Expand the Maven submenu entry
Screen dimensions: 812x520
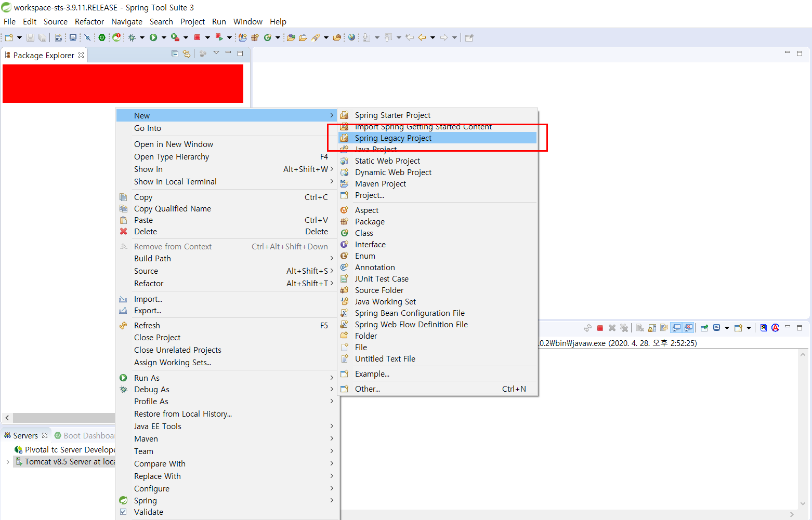(x=227, y=439)
